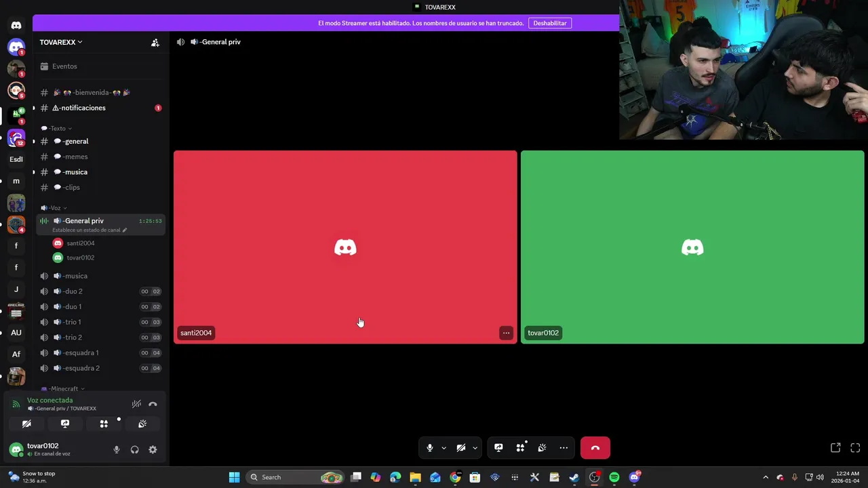
Task: Open the AU server in sidebar
Action: click(16, 333)
